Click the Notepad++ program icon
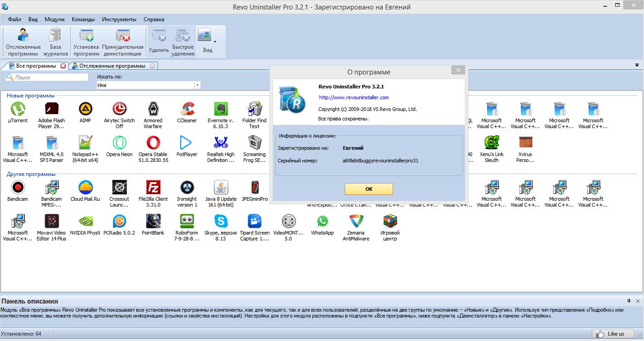The width and height of the screenshot is (644, 341). point(85,143)
